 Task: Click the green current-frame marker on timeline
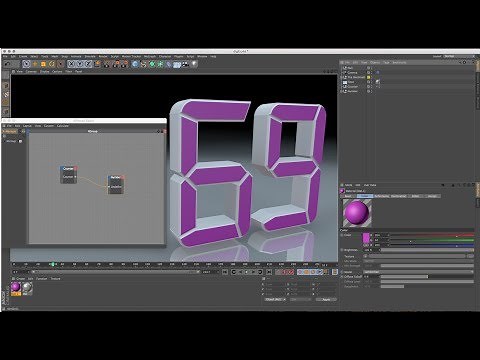(x=53, y=264)
